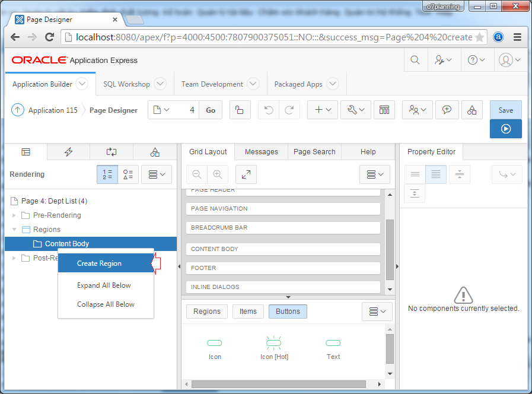Switch to Grid Layout tab

pyautogui.click(x=208, y=152)
